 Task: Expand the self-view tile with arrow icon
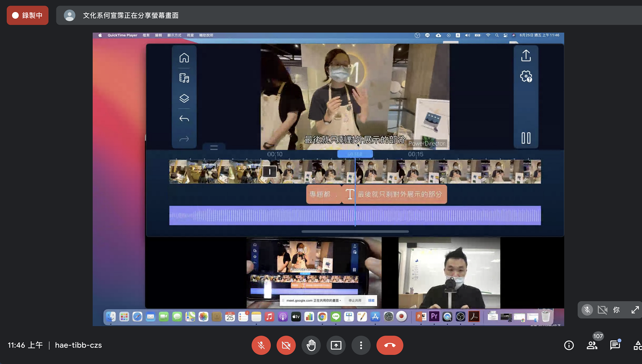coord(635,310)
